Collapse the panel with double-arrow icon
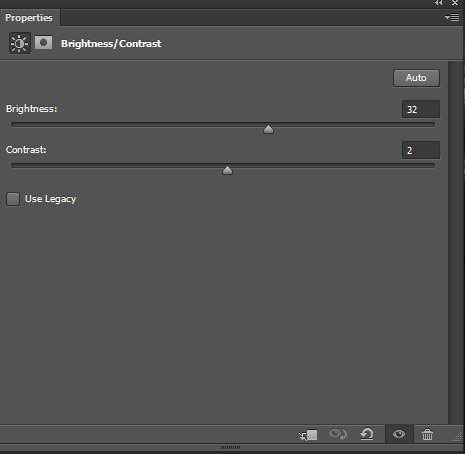The width and height of the screenshot is (465, 454). coord(439,3)
